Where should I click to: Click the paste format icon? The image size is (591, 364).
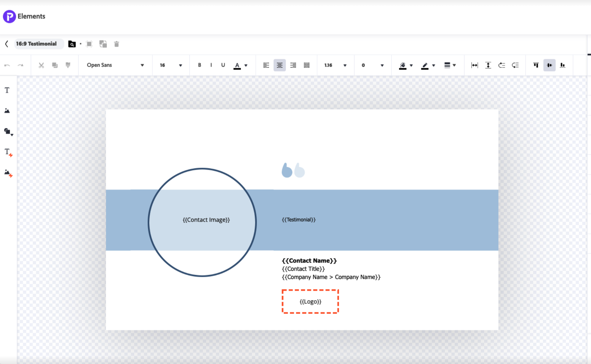click(x=68, y=65)
